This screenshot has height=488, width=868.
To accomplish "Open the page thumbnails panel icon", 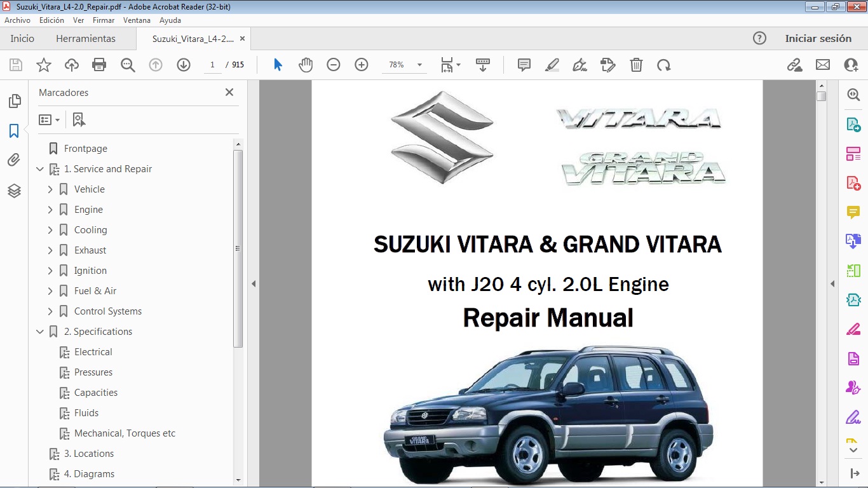I will (x=14, y=101).
